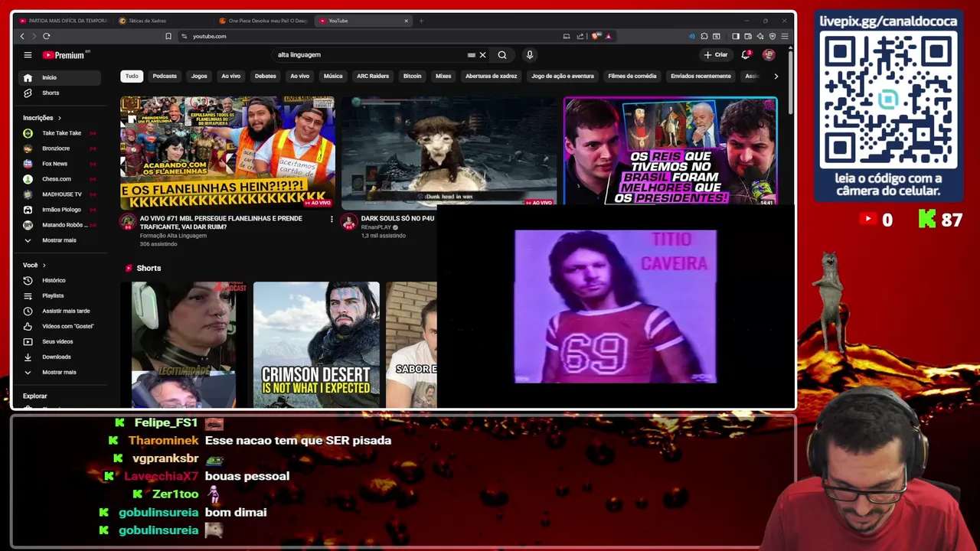Open the notifications bell
The width and height of the screenshot is (980, 551).
pyautogui.click(x=745, y=55)
